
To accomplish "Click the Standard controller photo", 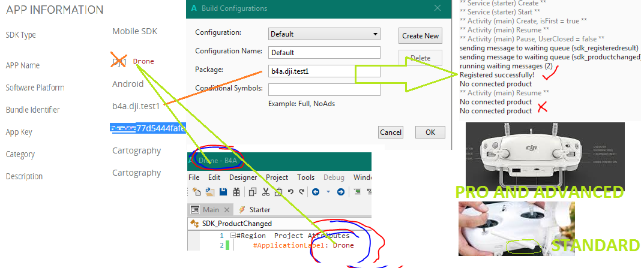I will 516,228.
